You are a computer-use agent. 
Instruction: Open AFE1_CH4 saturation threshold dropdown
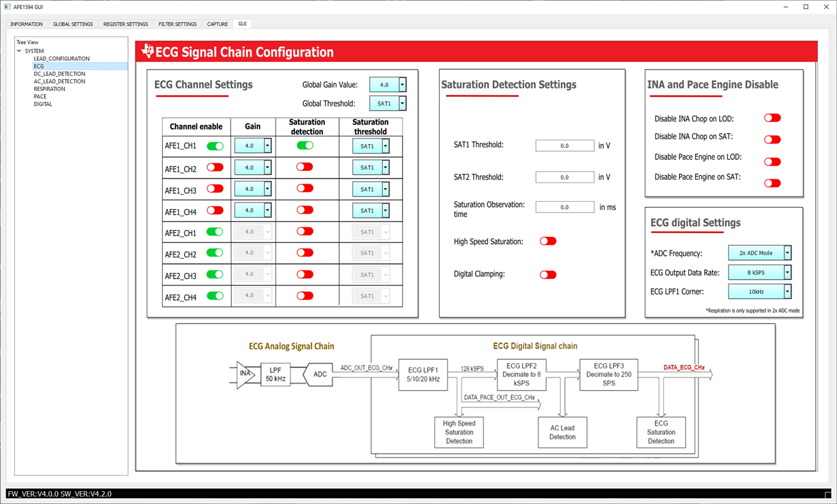coord(370,210)
